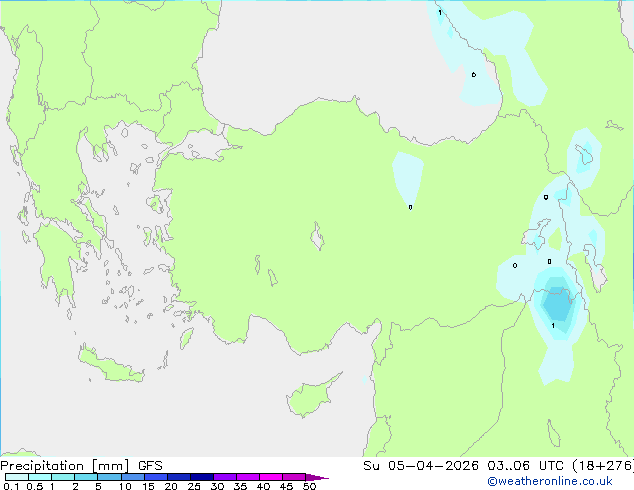Click the "Su 05-04-2026" date text

[x=421, y=466]
